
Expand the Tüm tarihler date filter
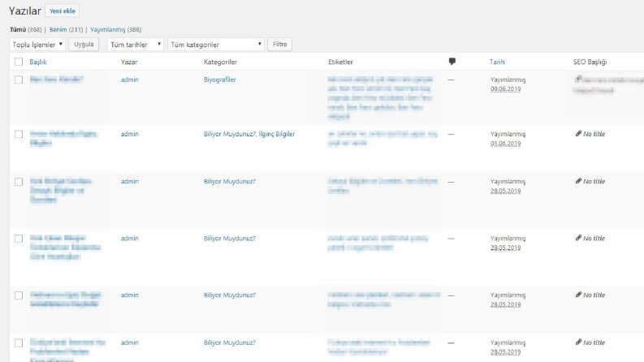coord(136,45)
